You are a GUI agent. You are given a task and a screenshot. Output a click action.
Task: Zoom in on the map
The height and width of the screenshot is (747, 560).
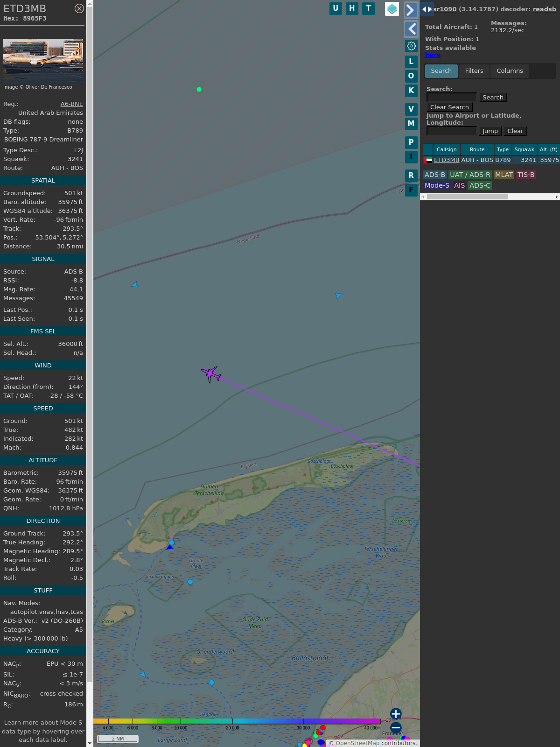pos(396,714)
